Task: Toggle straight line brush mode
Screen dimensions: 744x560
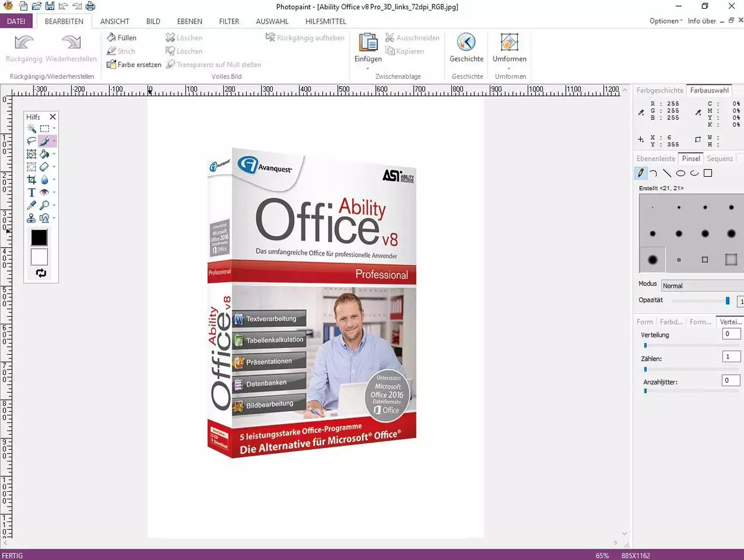Action: tap(667, 173)
